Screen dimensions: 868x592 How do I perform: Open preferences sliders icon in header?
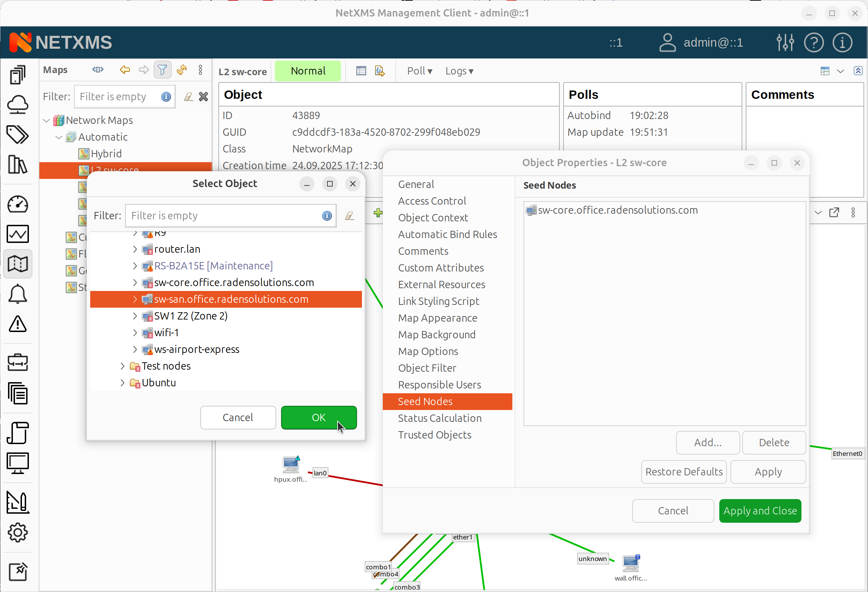(x=785, y=42)
